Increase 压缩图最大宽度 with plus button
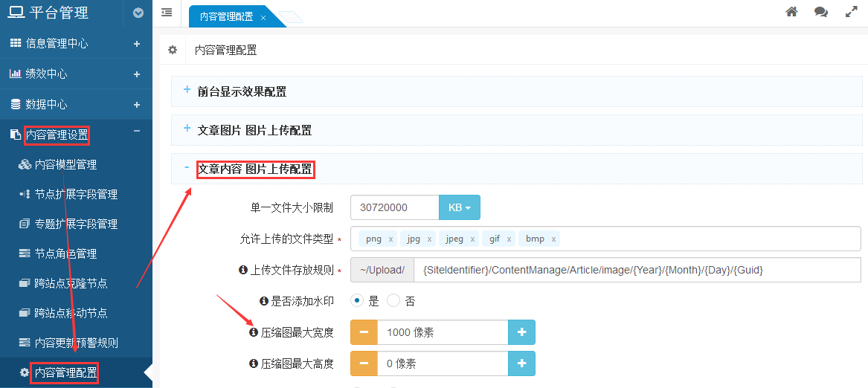Viewport: 868px width, 388px height. (521, 332)
